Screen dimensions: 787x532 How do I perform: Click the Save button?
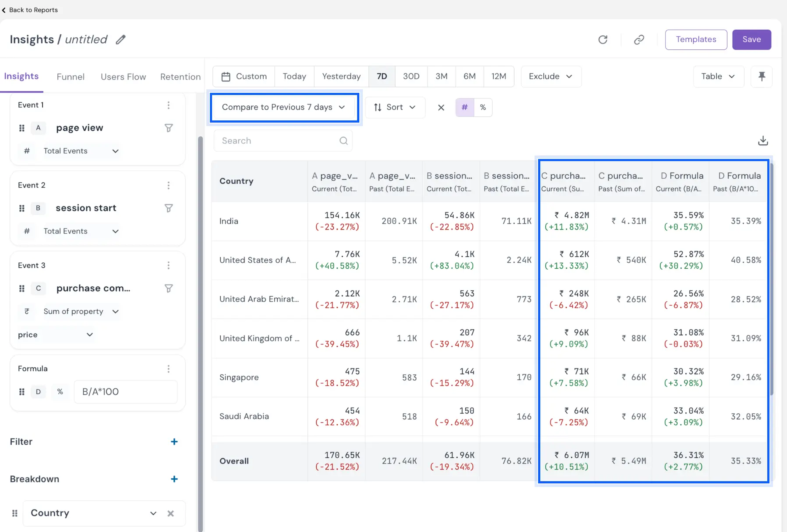click(x=752, y=39)
